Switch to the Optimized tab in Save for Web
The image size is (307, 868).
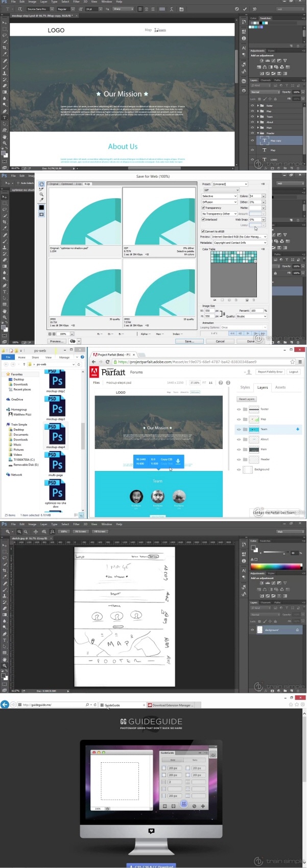[x=67, y=184]
